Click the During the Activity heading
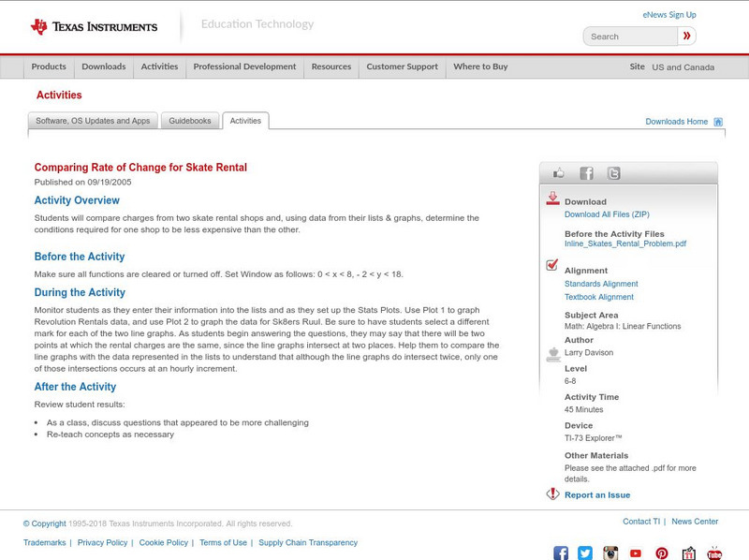This screenshot has height=560, width=749. click(80, 292)
